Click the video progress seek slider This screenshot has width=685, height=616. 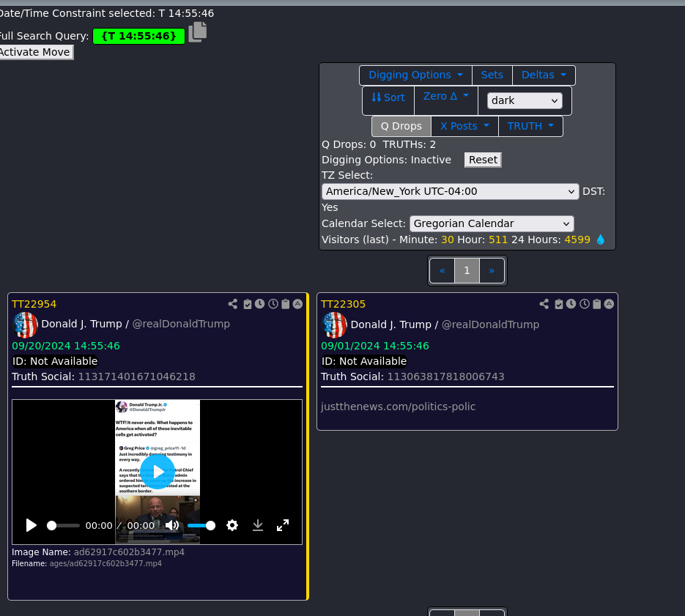pyautogui.click(x=63, y=526)
